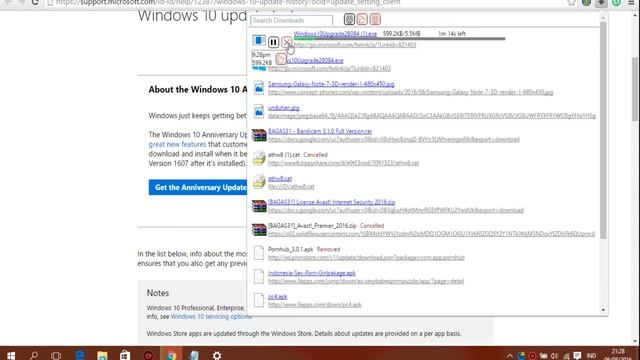Click the support page's vertical scrollbar thumb
This screenshot has height=360, width=640.
click(x=635, y=89)
